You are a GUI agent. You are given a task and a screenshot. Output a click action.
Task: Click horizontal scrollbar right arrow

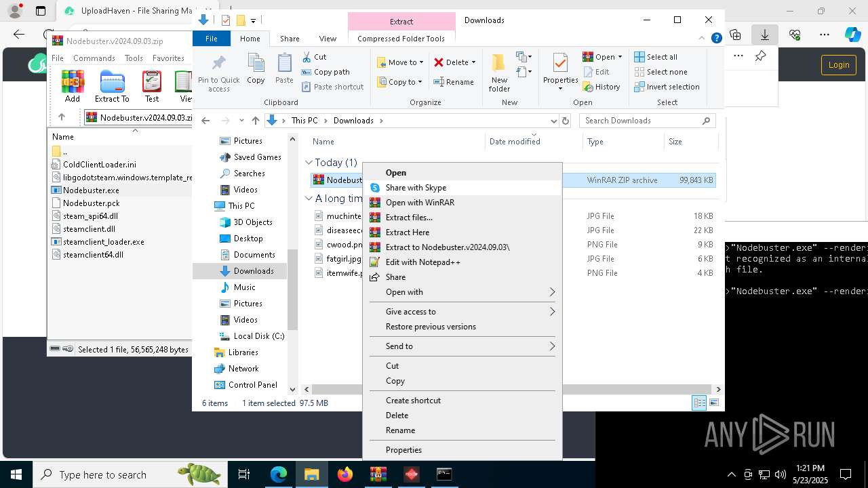point(718,390)
